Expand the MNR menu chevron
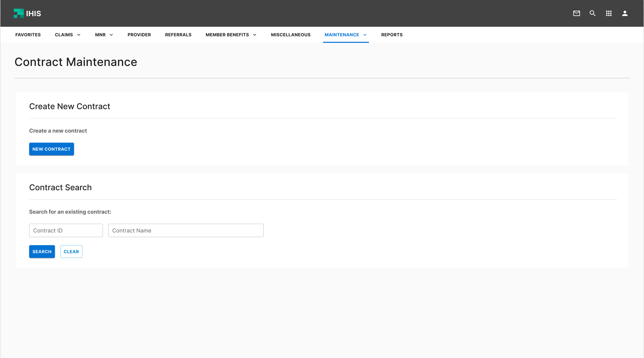Image resolution: width=644 pixels, height=358 pixels. tap(111, 35)
